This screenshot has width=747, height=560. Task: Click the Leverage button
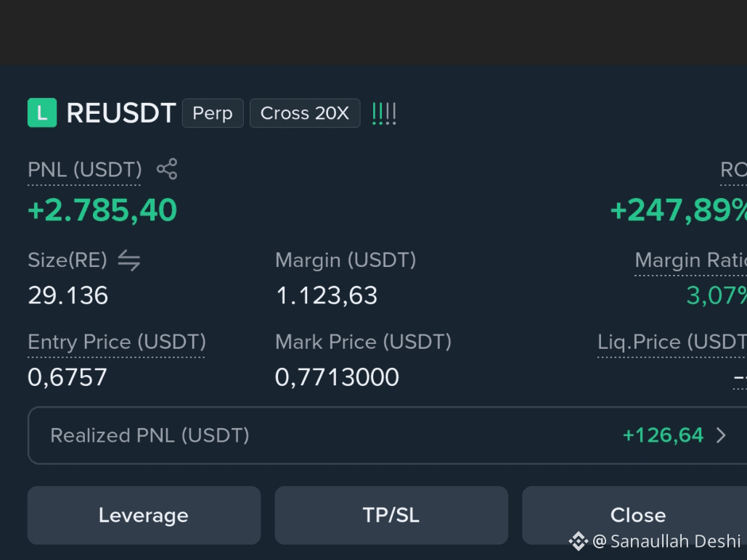[144, 515]
